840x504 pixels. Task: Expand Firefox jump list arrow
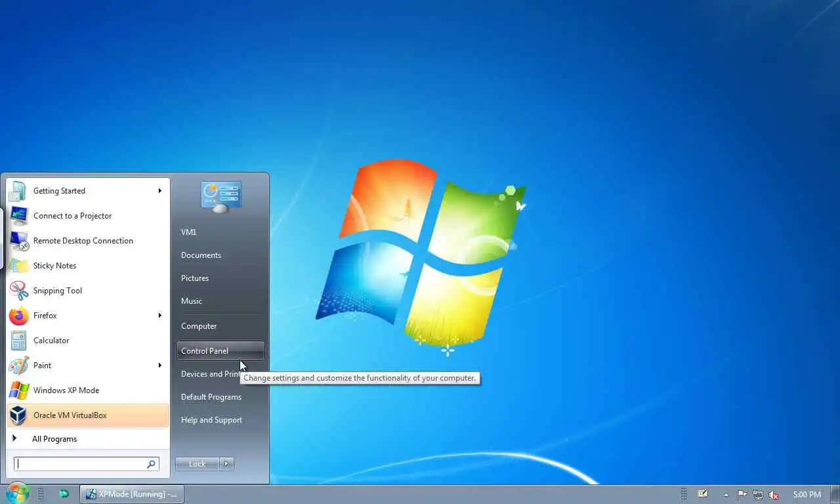(159, 316)
